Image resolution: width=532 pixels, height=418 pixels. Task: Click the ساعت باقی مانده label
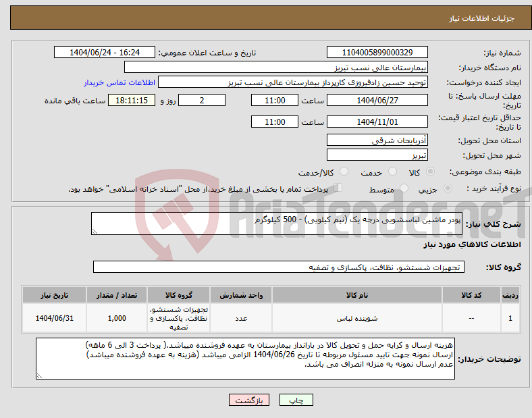75,101
